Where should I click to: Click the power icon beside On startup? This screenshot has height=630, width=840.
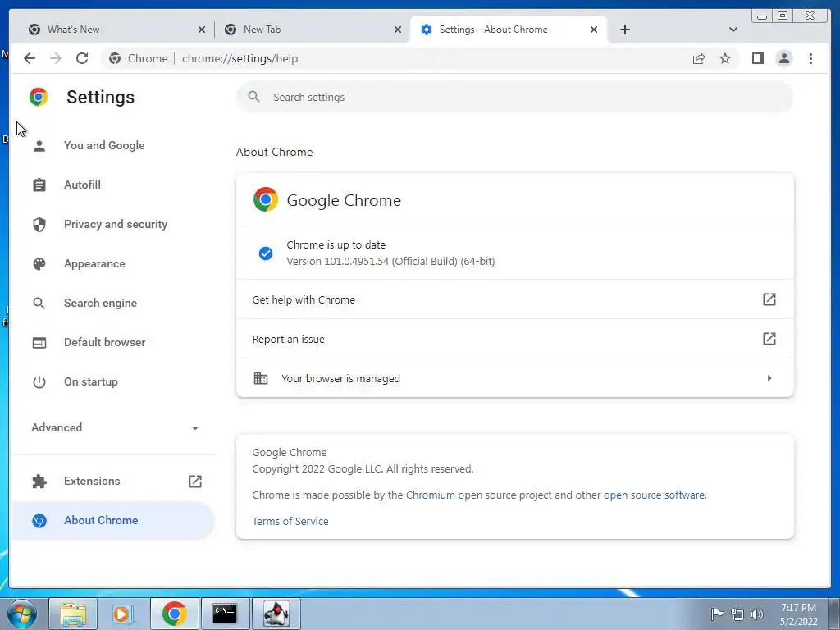click(39, 382)
